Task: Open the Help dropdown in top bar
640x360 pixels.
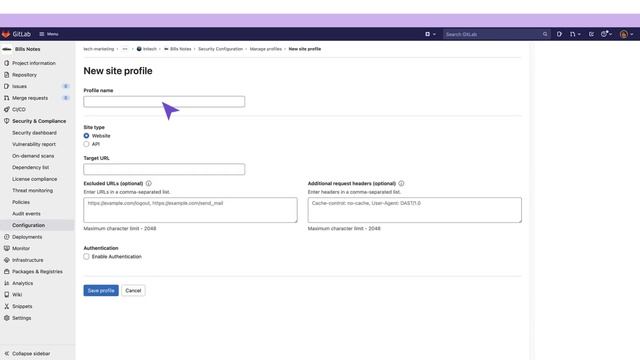Action: coord(606,34)
